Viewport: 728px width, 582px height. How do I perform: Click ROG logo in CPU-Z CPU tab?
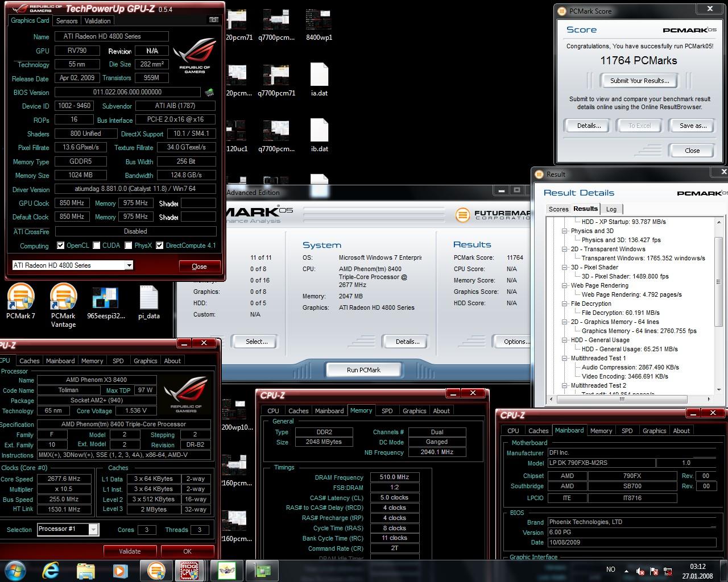click(x=186, y=394)
